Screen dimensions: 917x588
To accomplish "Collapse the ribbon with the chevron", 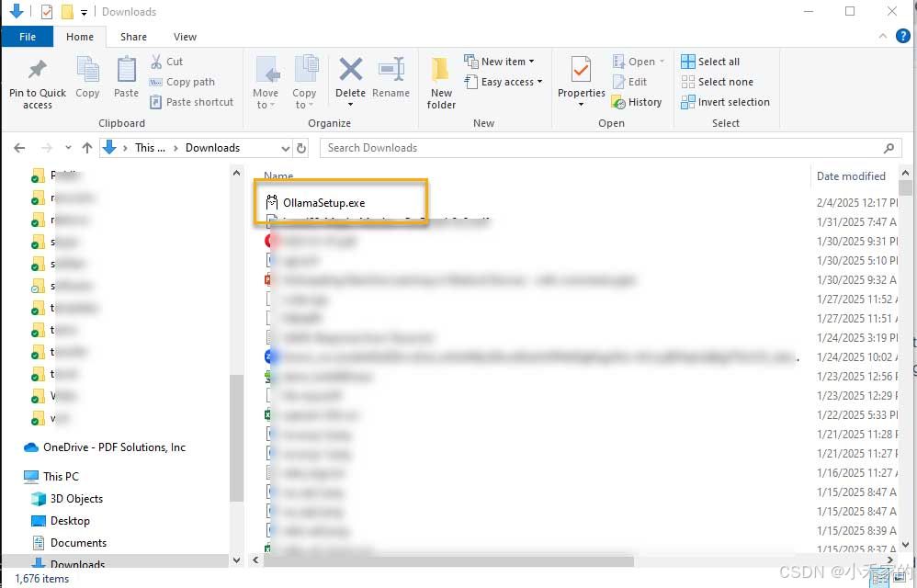I will 882,36.
